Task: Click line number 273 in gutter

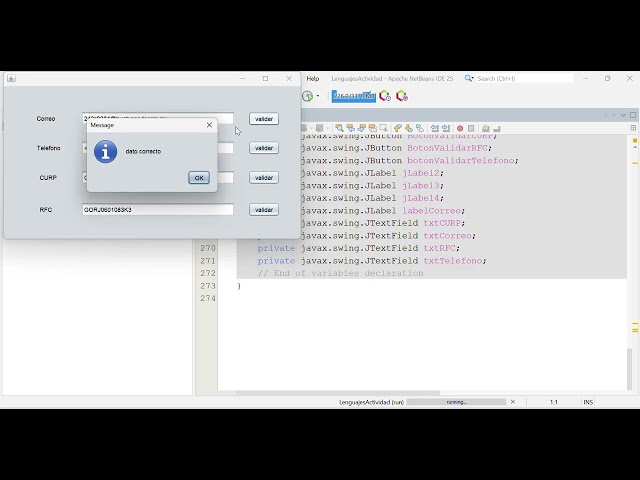Action: (208, 286)
